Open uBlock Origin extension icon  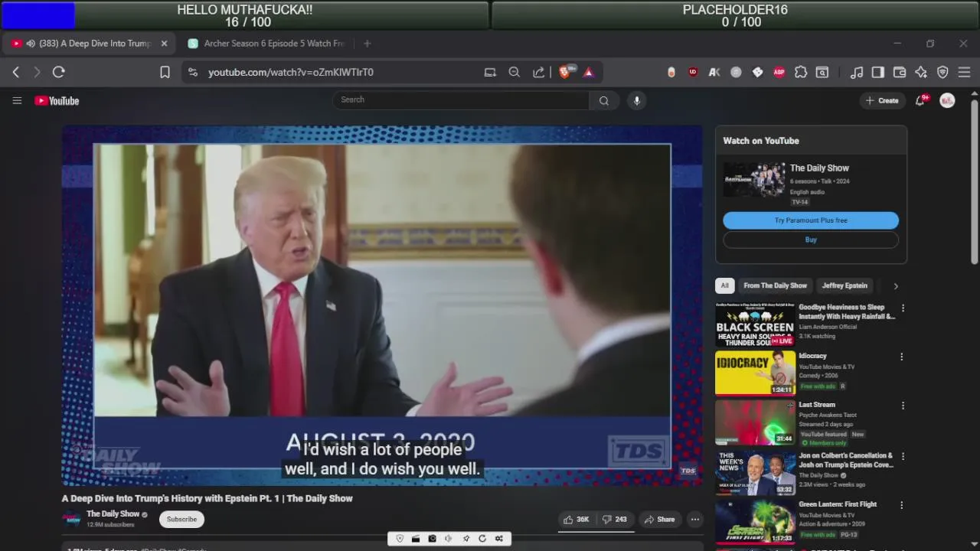click(x=693, y=72)
